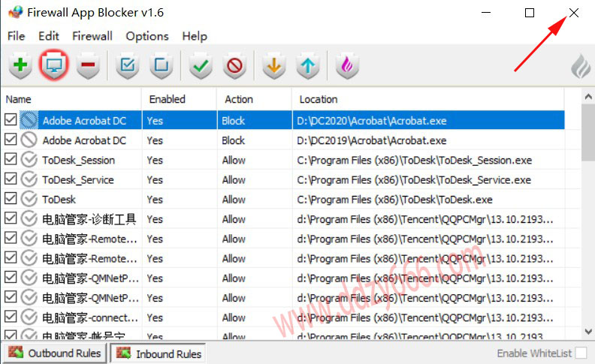Click allow status icon of 电脑管家-诊断工具 row
Image resolution: width=595 pixels, height=364 pixels.
tap(29, 219)
